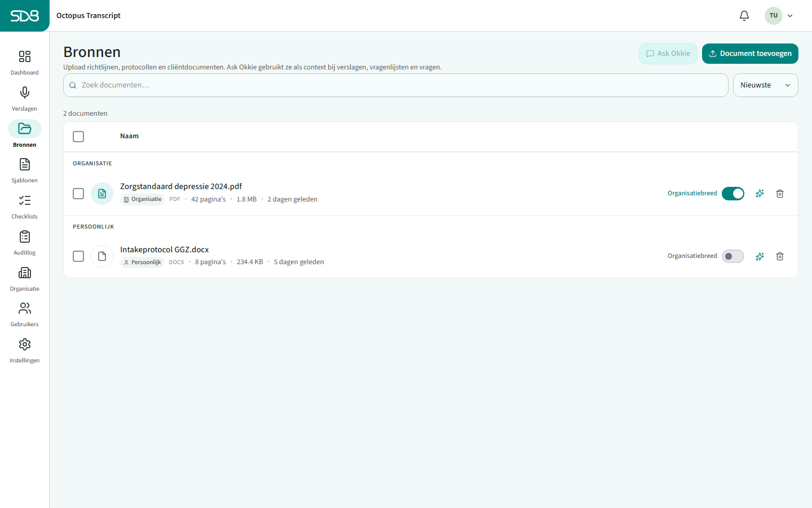812x508 pixels.
Task: Open the TU user account menu
Action: point(779,16)
